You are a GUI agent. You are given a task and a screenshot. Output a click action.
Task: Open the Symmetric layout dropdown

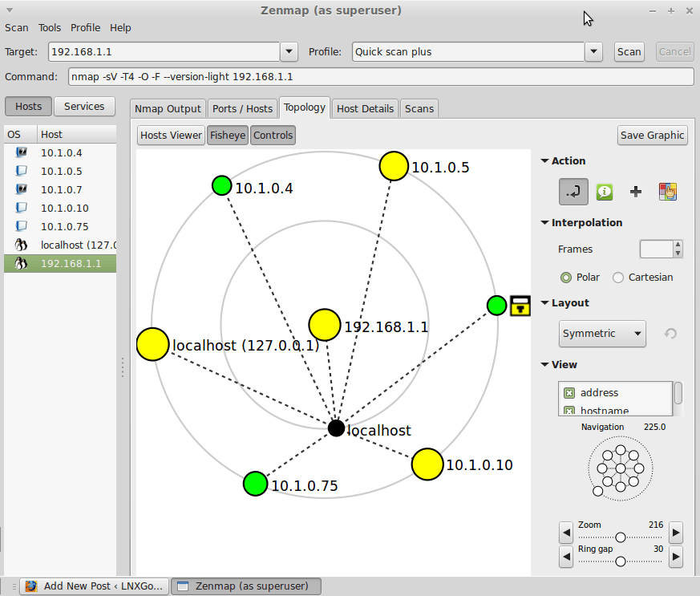point(602,334)
